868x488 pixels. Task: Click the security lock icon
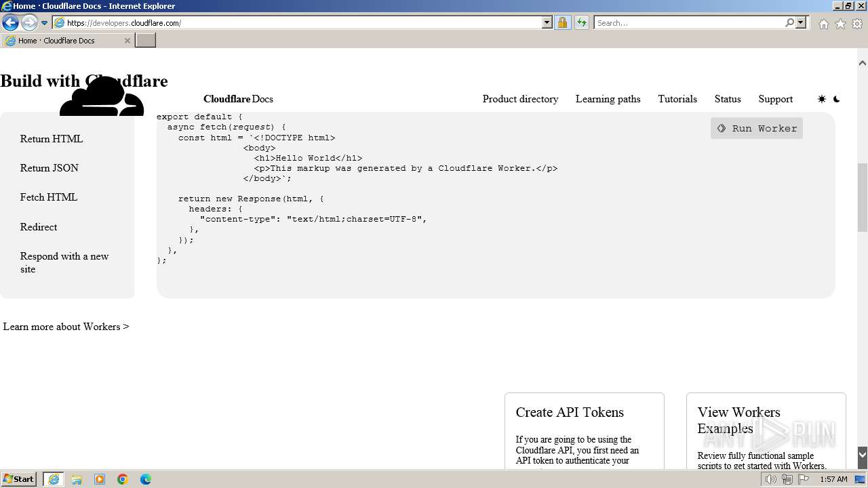(x=562, y=23)
